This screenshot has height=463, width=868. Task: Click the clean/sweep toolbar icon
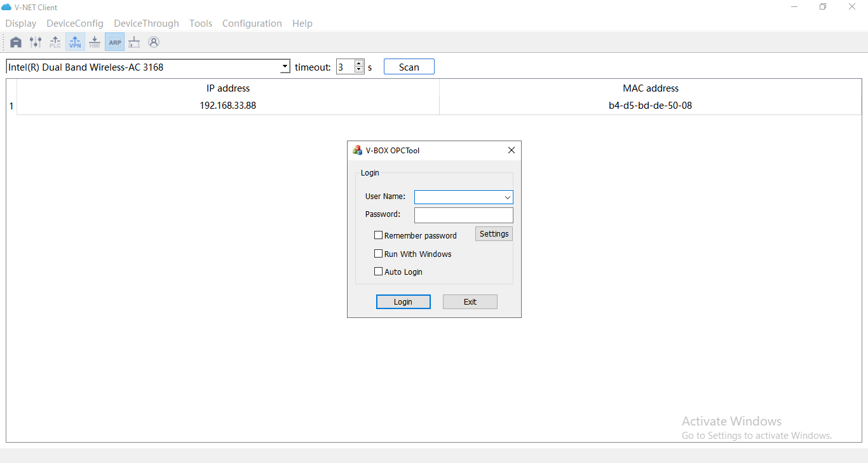(133, 41)
